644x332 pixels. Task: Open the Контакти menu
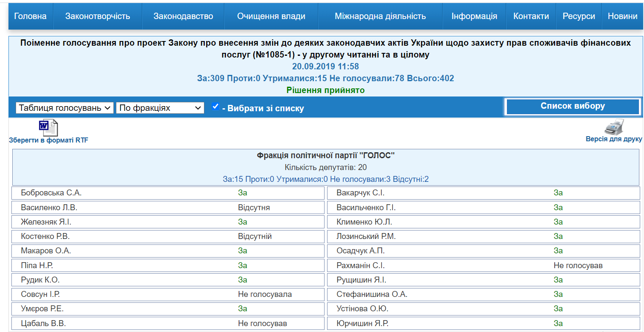click(531, 16)
